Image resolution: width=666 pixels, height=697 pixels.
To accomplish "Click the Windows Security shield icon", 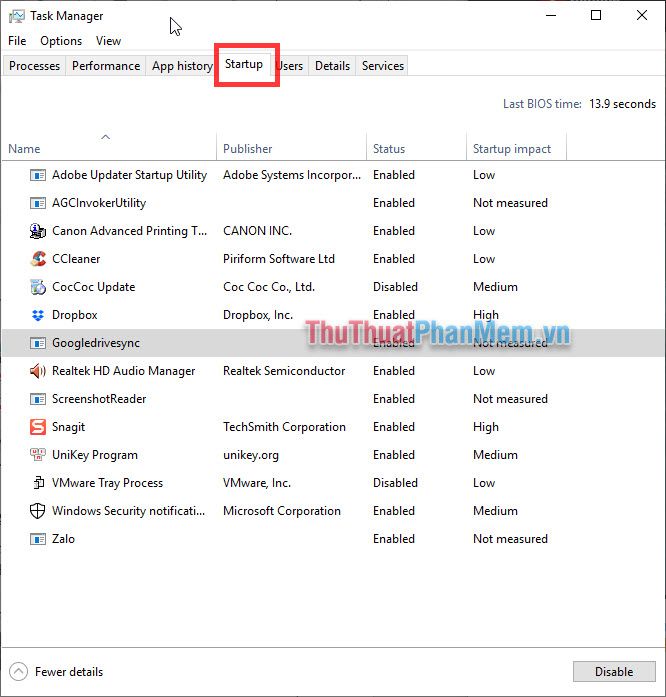I will tap(37, 511).
